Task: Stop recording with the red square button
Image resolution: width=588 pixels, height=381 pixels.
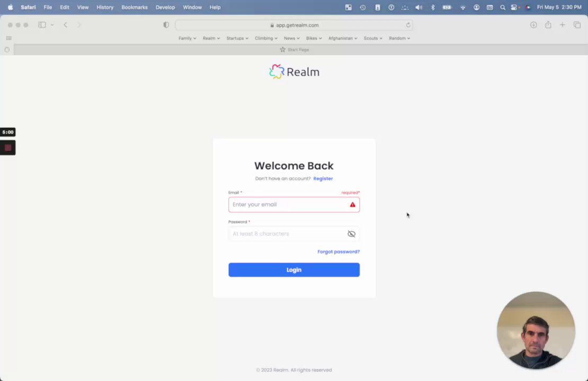Action: 7,148
